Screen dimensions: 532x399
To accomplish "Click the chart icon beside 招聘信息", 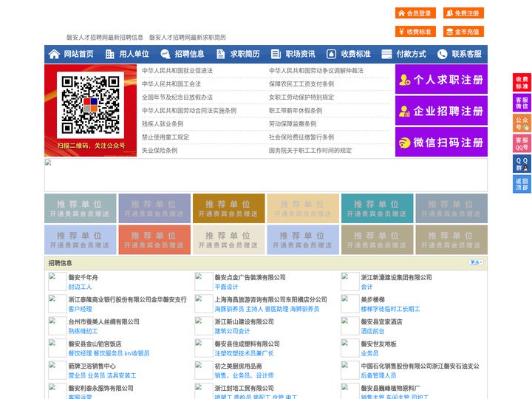I will (x=166, y=54).
